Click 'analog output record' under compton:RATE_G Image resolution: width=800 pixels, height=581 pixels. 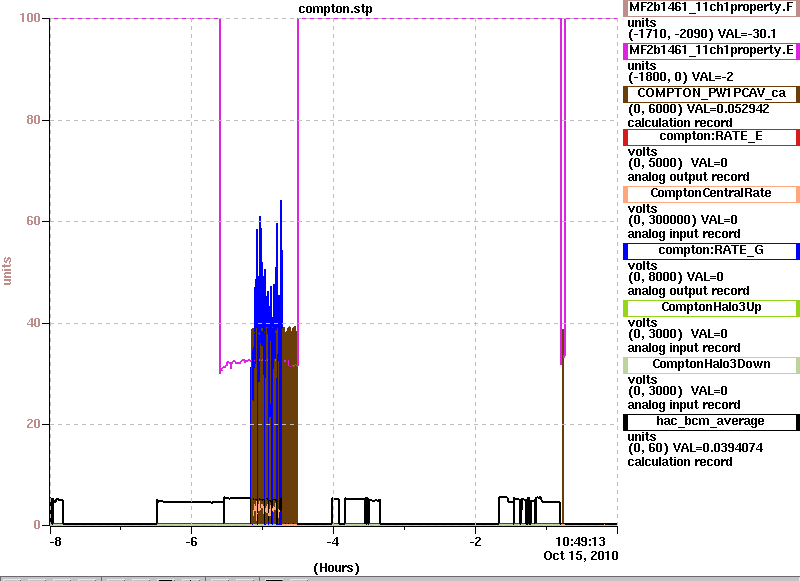[x=688, y=291]
